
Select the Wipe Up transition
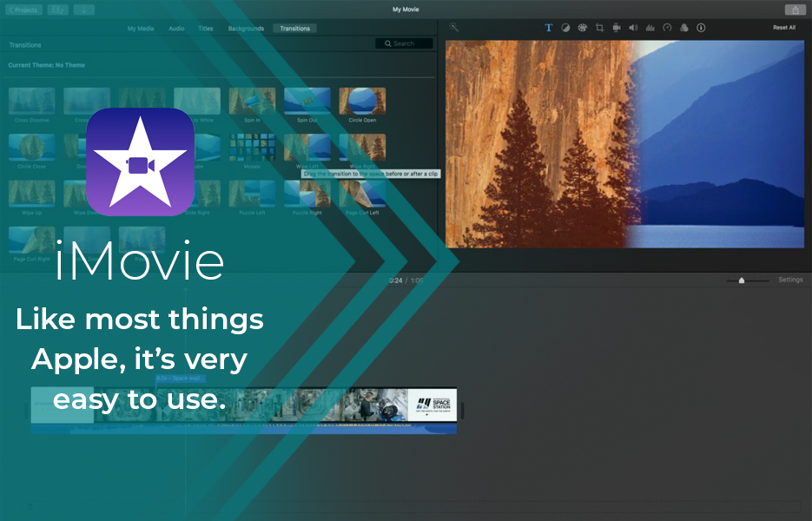(x=32, y=194)
